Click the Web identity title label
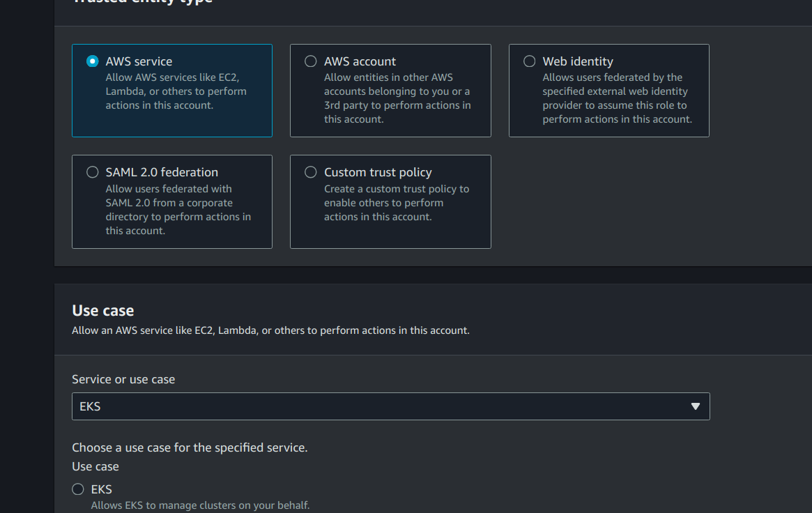 tap(578, 61)
